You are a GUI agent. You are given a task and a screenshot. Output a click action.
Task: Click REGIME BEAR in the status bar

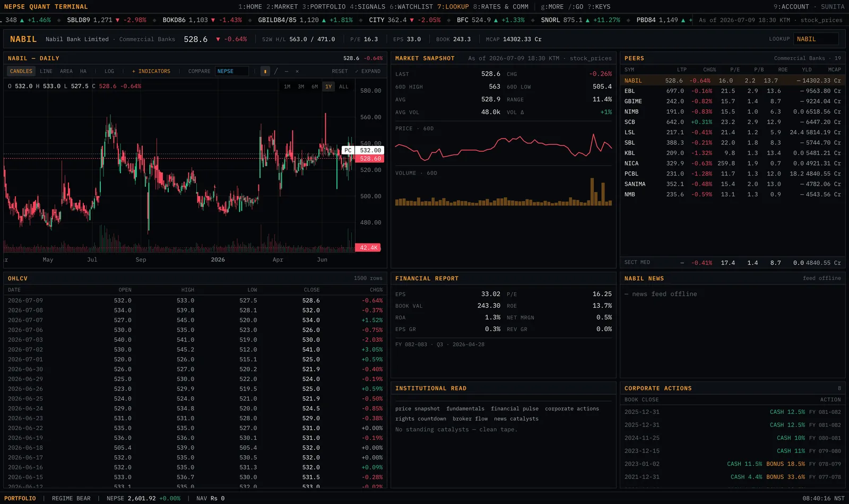pyautogui.click(x=71, y=498)
